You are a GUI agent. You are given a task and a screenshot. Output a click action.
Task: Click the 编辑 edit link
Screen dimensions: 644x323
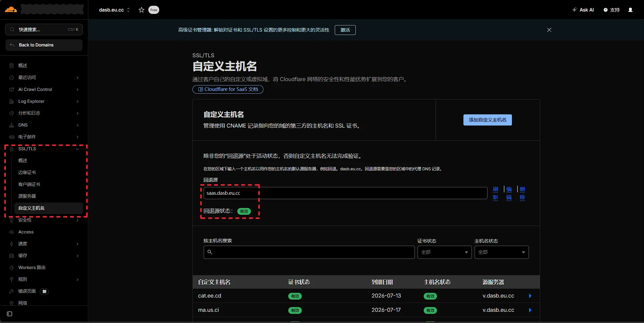(509, 193)
